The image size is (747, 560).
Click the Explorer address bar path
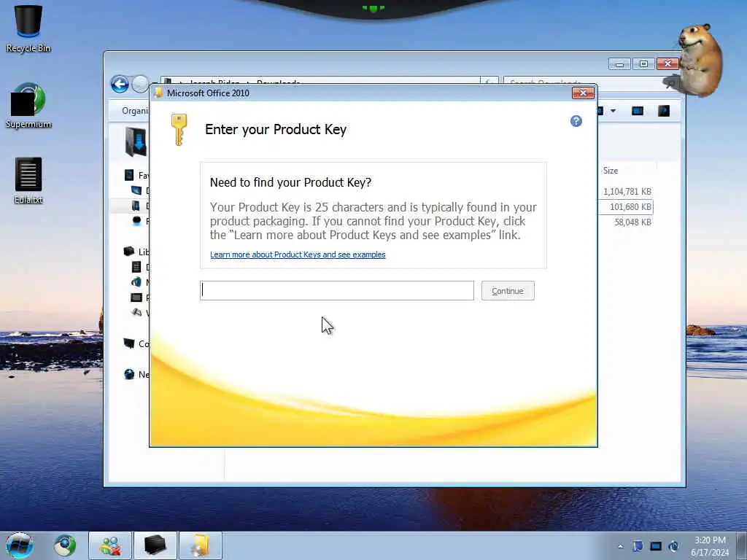[x=320, y=80]
